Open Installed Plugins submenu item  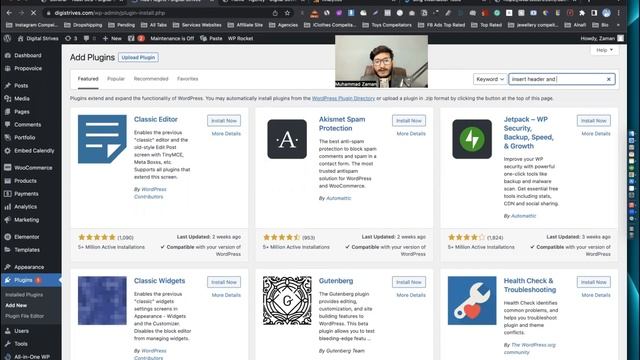tap(24, 295)
